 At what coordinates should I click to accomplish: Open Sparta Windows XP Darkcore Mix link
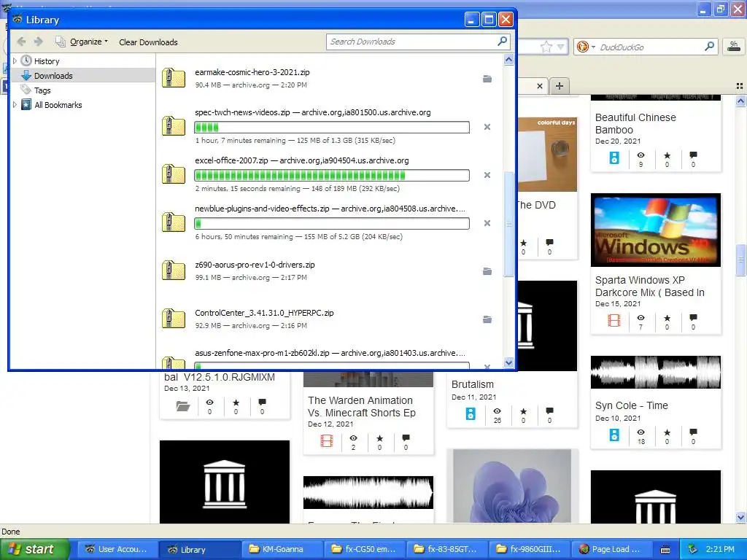point(649,286)
